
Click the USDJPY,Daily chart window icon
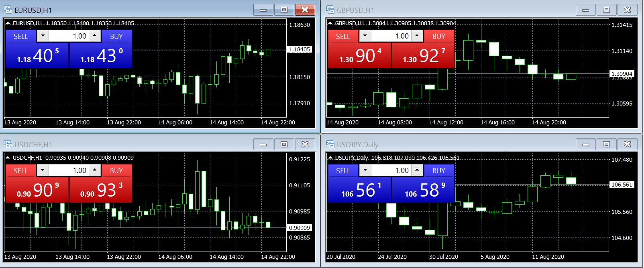330,144
